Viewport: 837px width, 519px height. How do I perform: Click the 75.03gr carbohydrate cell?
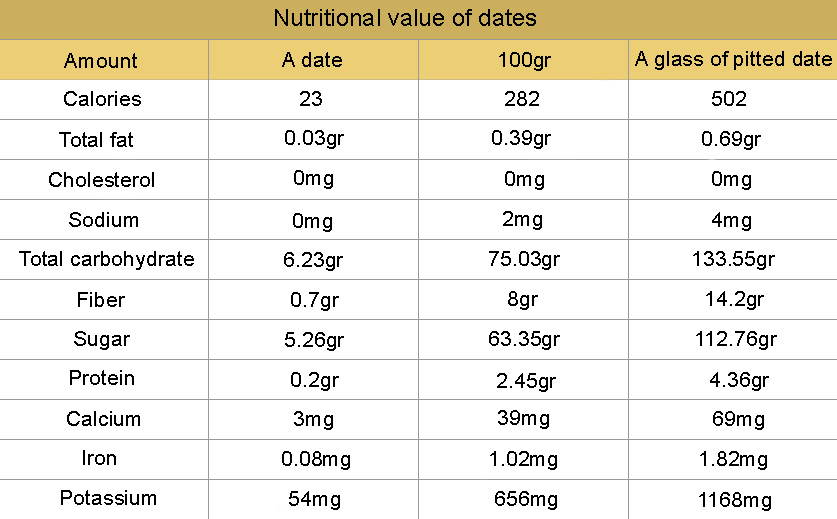tap(524, 259)
